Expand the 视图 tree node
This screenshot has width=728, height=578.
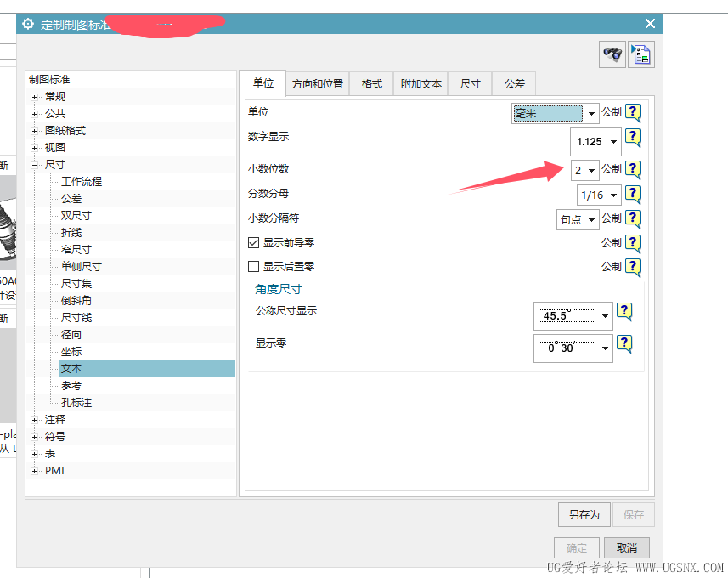tap(34, 148)
